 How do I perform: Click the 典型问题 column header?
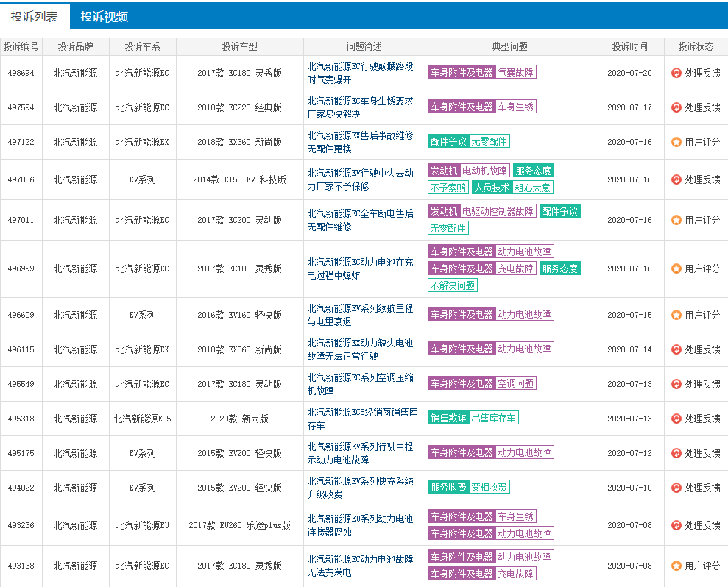click(510, 46)
